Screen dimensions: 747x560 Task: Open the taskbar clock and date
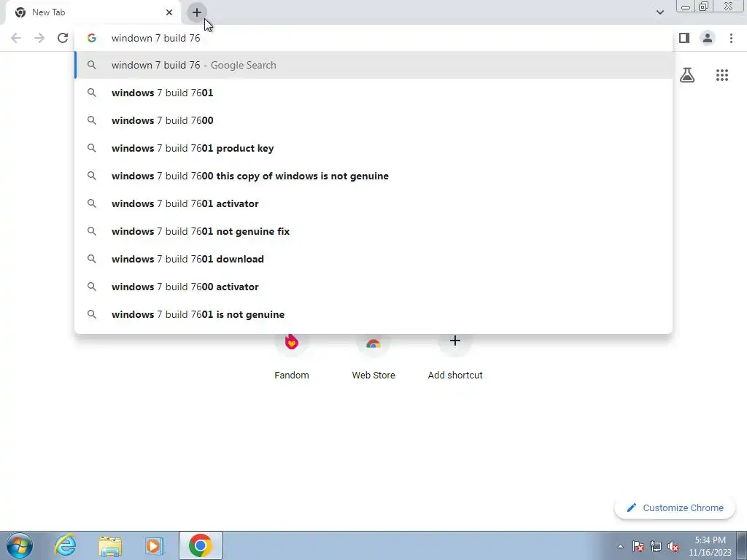click(x=710, y=546)
